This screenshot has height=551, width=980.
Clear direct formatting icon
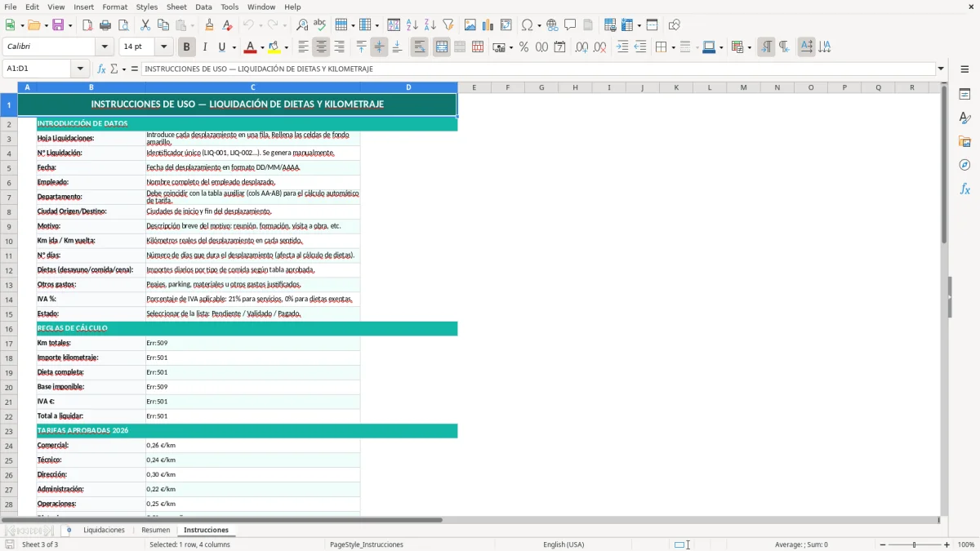click(x=227, y=25)
